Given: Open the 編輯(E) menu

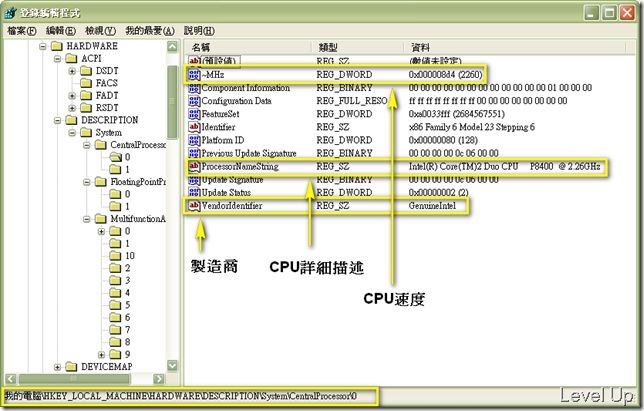Looking at the screenshot, I should 61,30.
